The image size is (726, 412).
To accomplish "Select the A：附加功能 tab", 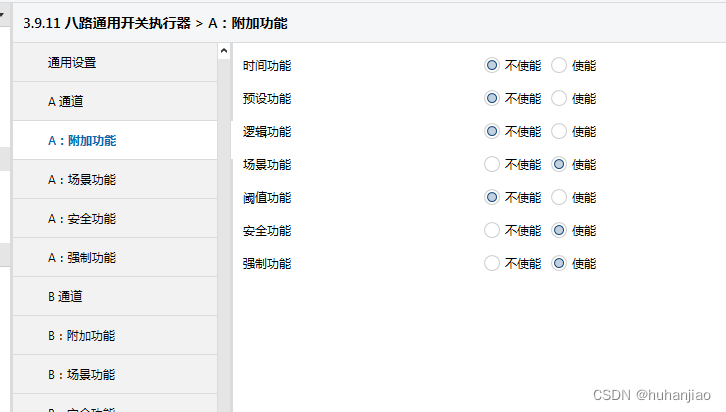I will click(x=81, y=141).
